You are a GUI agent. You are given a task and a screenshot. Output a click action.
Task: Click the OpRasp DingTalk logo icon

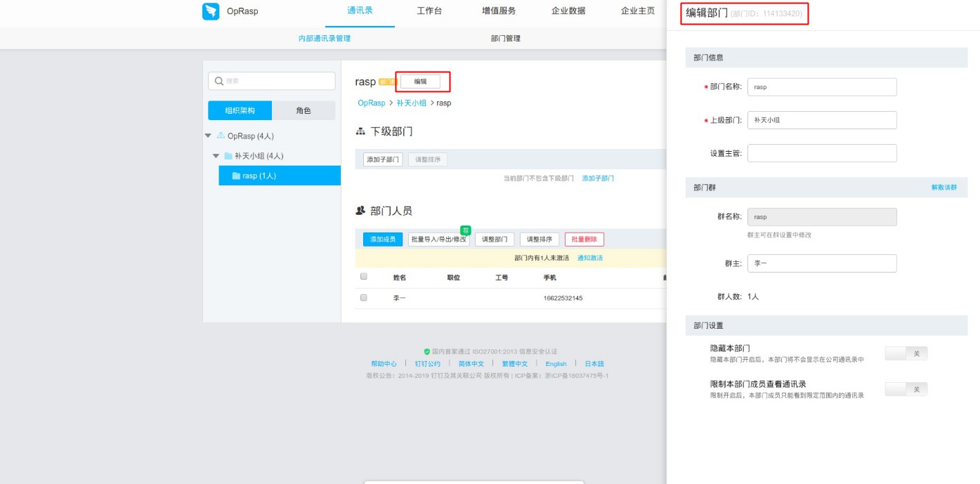click(210, 11)
